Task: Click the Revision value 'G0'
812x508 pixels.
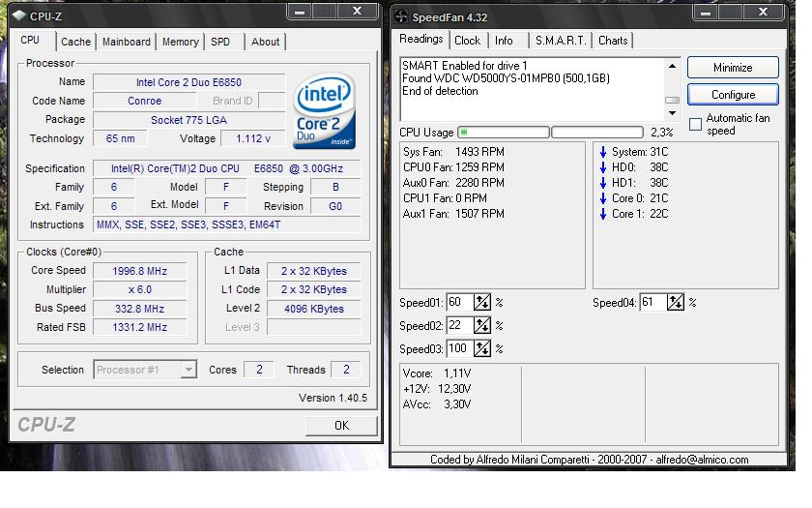Action: pyautogui.click(x=335, y=206)
